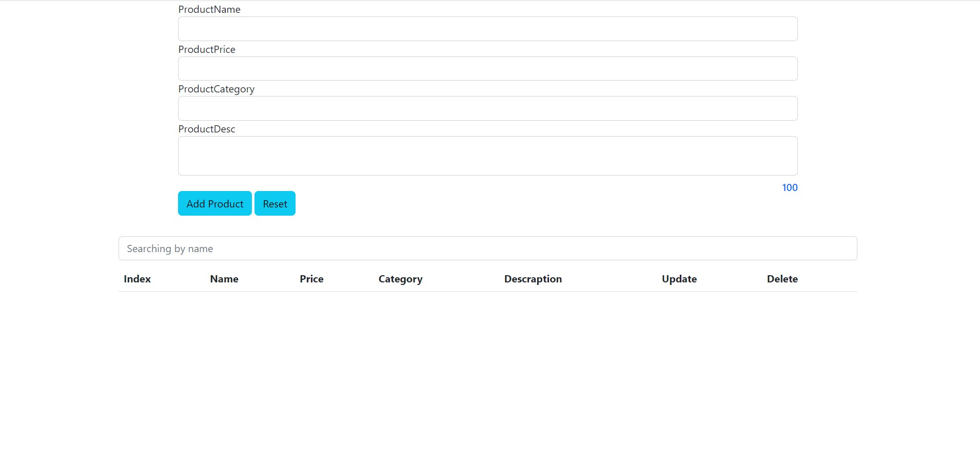The image size is (980, 458).
Task: Select the ProductCategory input field
Action: click(x=487, y=108)
